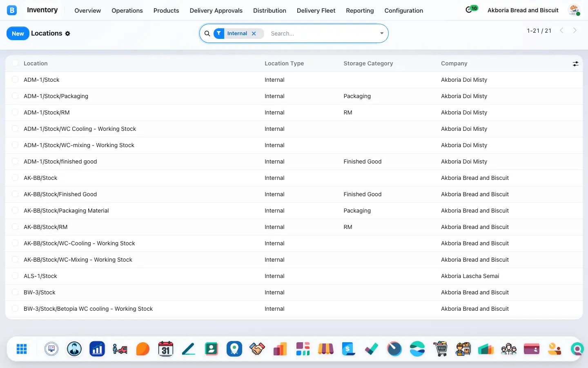
Task: Open the blue bar chart dock icon
Action: (x=97, y=349)
